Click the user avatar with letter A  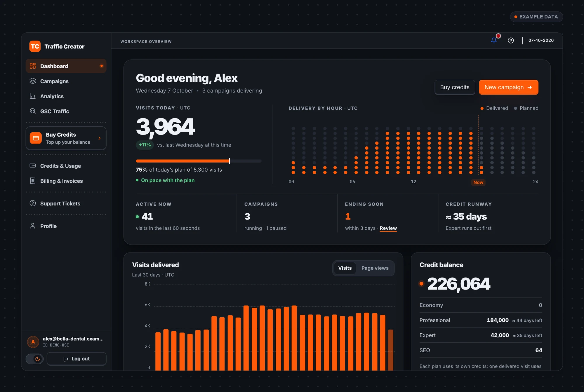(33, 342)
